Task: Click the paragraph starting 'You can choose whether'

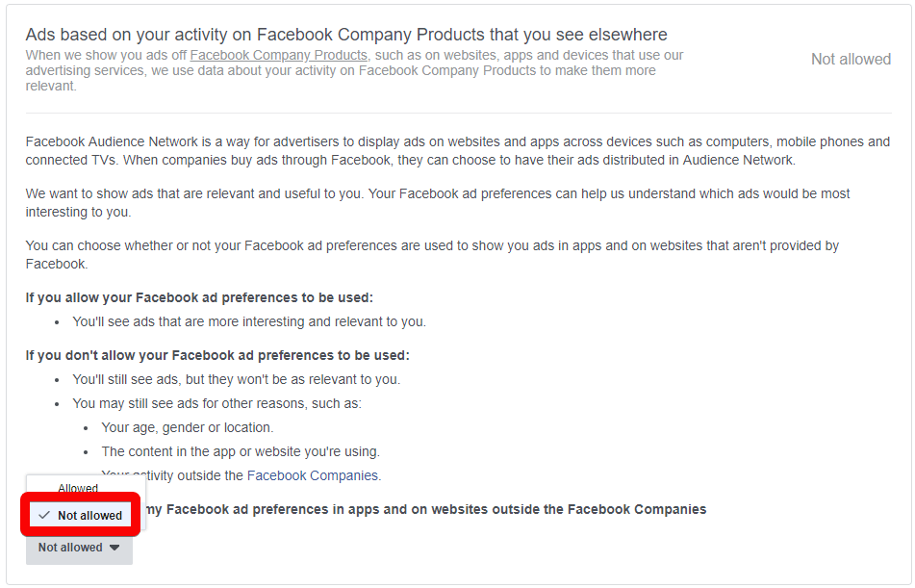Action: pyautogui.click(x=432, y=255)
